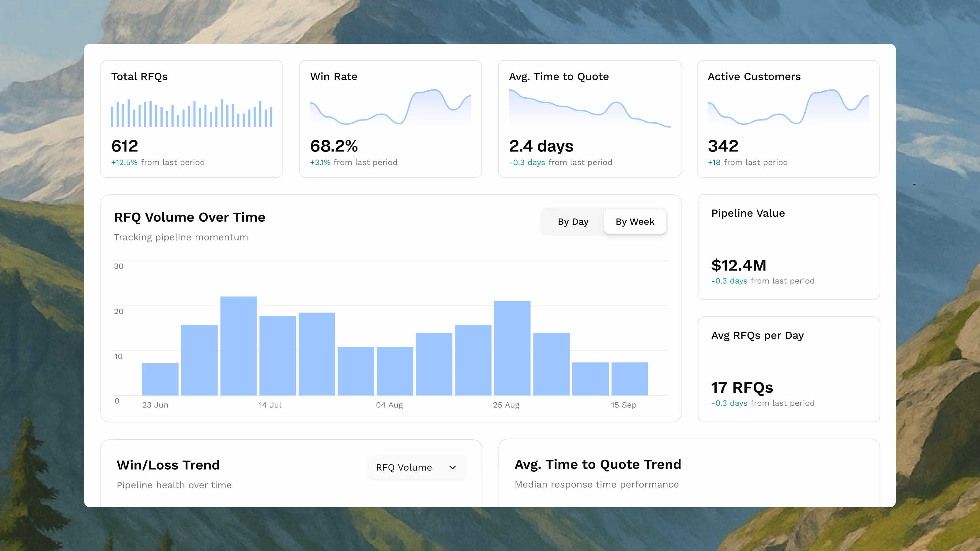The width and height of the screenshot is (980, 551).
Task: Click the Total RFQs mini bar chart
Action: (191, 113)
